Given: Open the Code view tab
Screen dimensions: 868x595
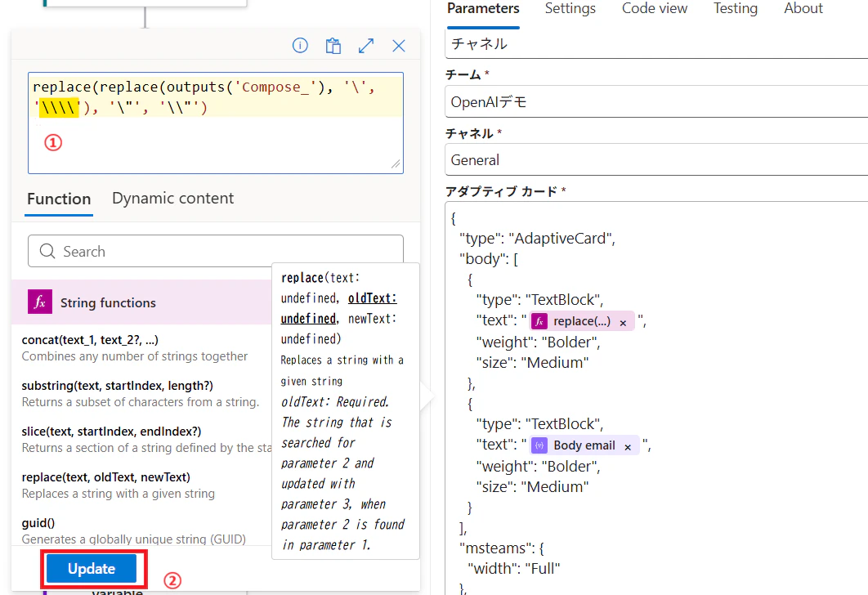Looking at the screenshot, I should (x=655, y=9).
